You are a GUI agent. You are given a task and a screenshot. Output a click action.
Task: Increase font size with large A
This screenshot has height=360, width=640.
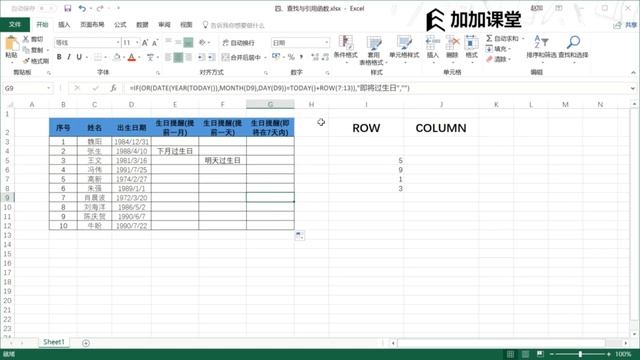145,42
